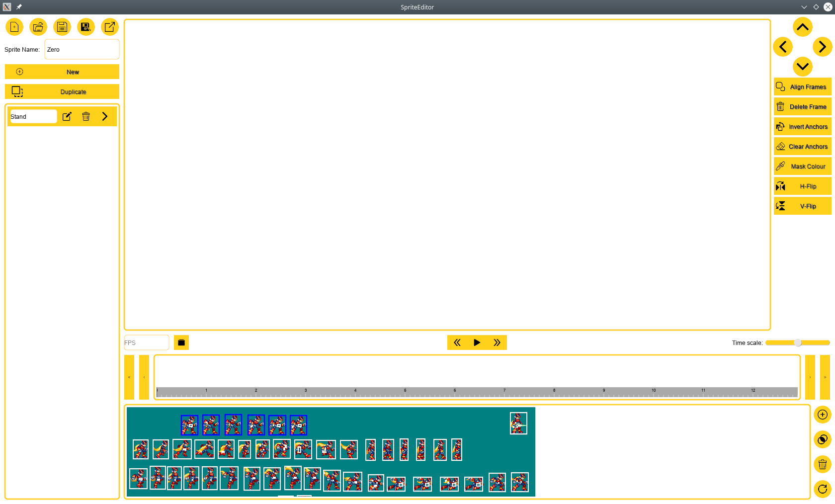835x504 pixels.
Task: Click the edit icon for Stand animation
Action: 67,116
